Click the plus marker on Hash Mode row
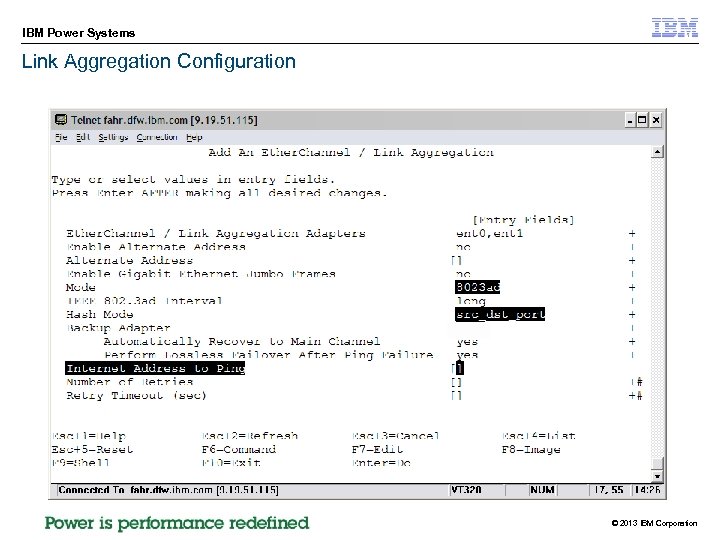The image size is (720, 540). point(632,314)
